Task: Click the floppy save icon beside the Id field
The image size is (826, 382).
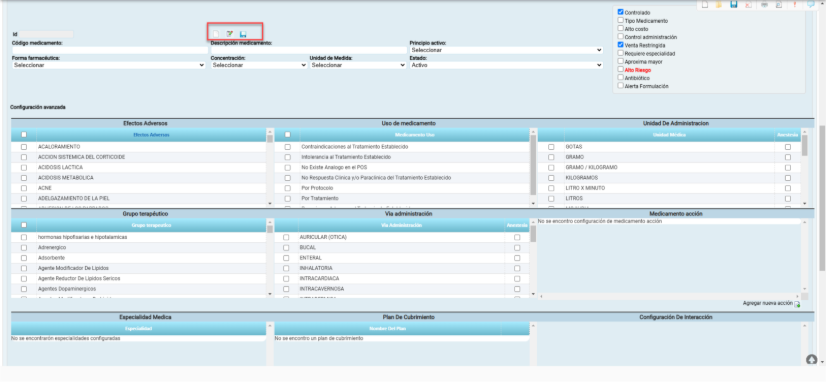Action: (x=243, y=34)
